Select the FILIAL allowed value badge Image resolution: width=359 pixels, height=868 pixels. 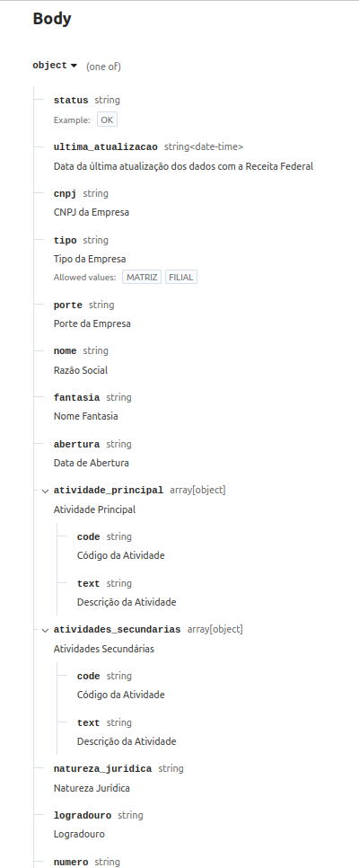tap(181, 278)
